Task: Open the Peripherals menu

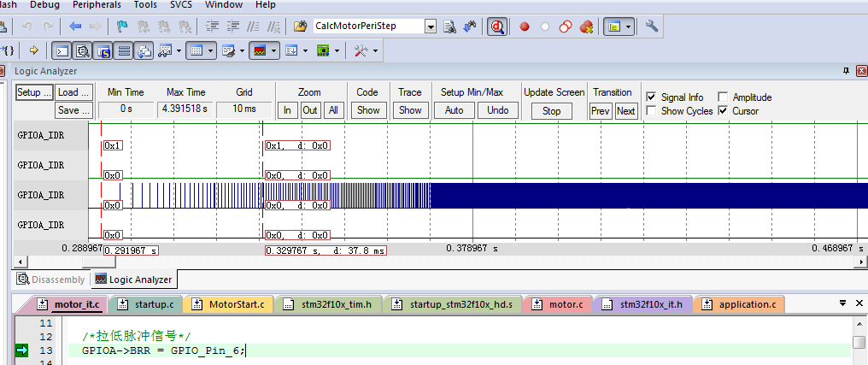Action: click(97, 5)
